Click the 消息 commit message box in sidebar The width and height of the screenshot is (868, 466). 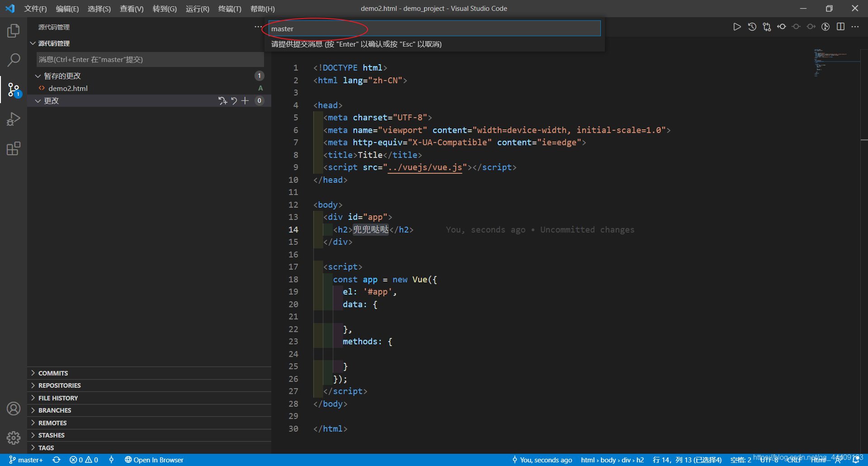tap(150, 59)
